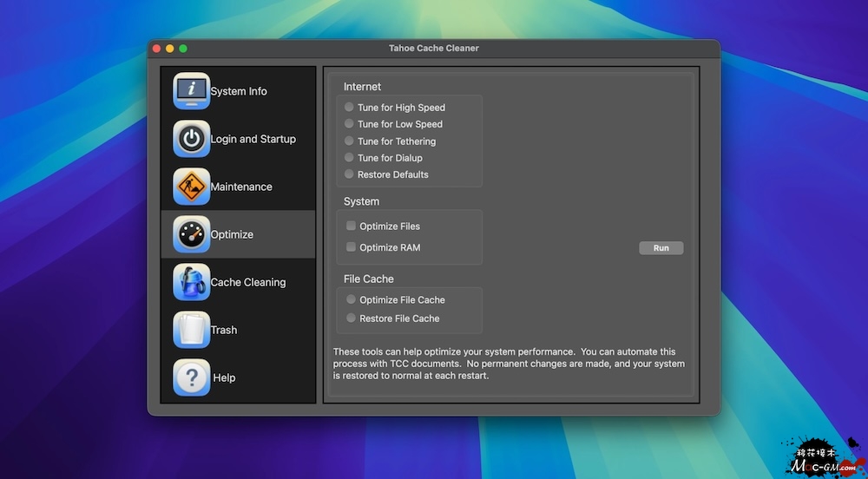Toggle the Optimize RAM checkbox
Screen dimensions: 868x479
click(352, 247)
